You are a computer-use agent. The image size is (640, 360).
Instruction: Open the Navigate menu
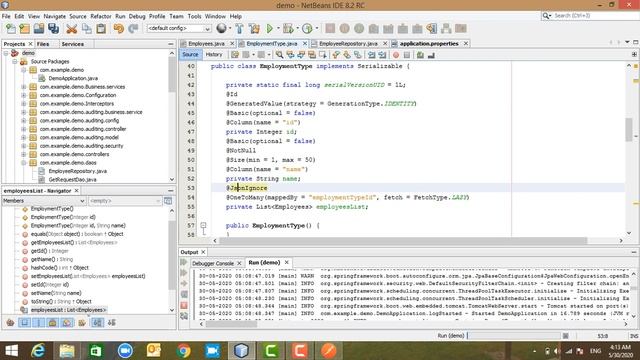pyautogui.click(x=55, y=16)
